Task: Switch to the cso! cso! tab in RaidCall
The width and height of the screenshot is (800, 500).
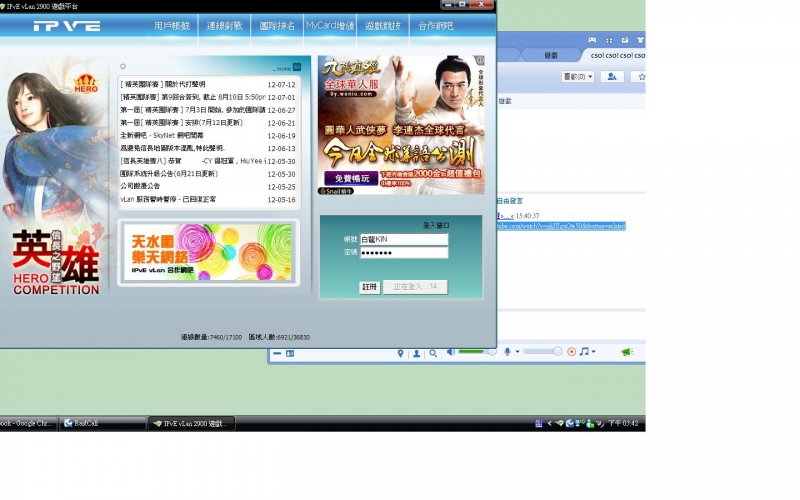Action: coord(616,55)
